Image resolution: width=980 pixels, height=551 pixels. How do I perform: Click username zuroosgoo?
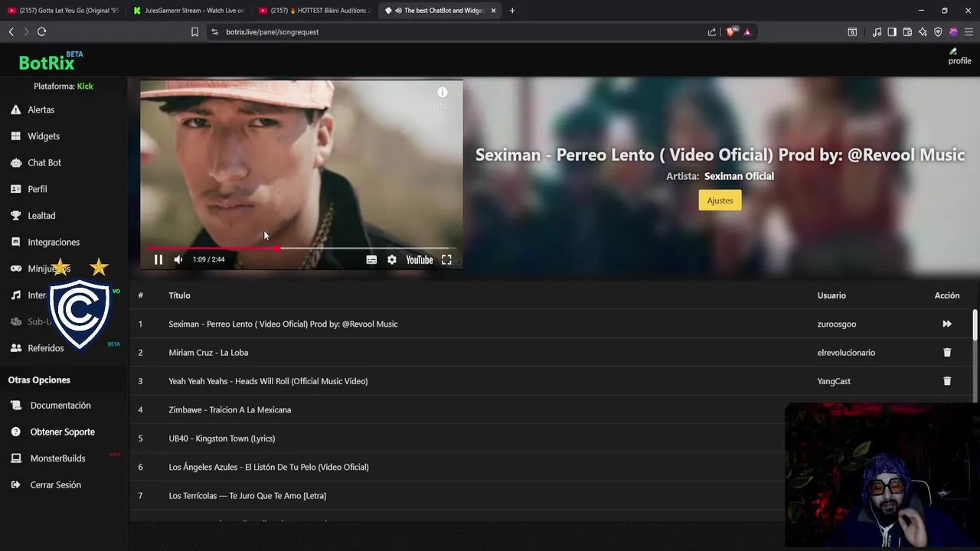click(837, 324)
